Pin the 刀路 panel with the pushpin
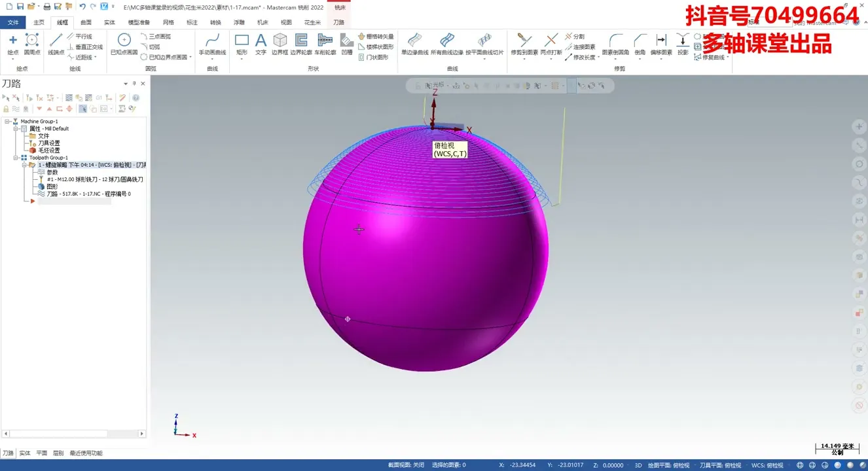The width and height of the screenshot is (868, 471). coord(134,84)
